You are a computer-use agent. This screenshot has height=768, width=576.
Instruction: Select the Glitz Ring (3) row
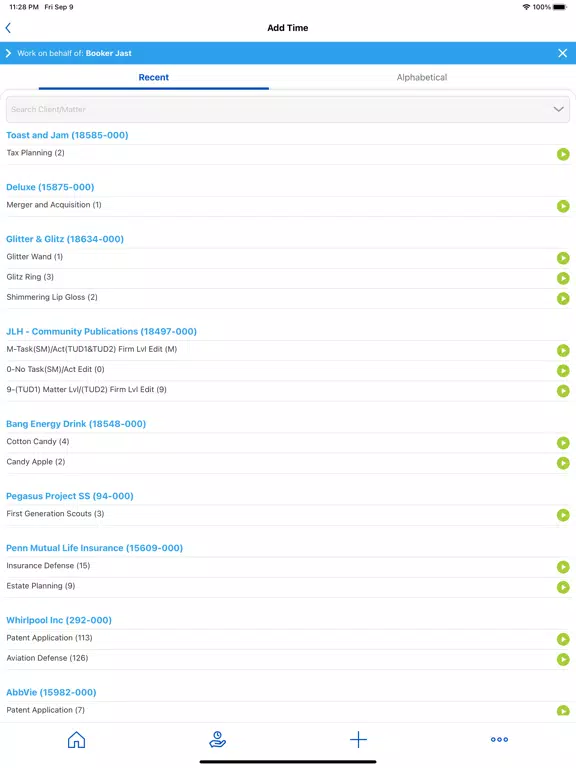point(288,278)
